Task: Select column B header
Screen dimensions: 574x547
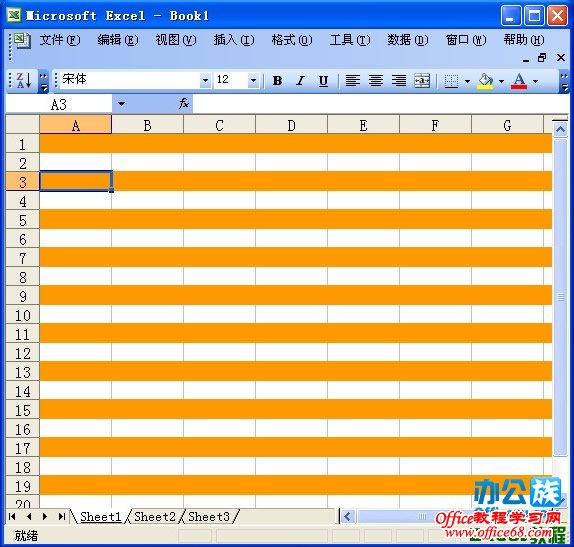Action: 148,125
